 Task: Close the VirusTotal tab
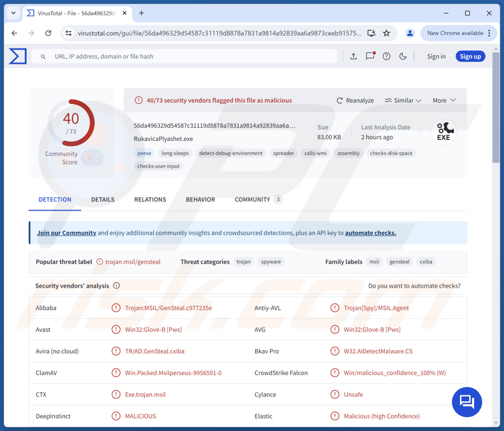click(x=124, y=13)
